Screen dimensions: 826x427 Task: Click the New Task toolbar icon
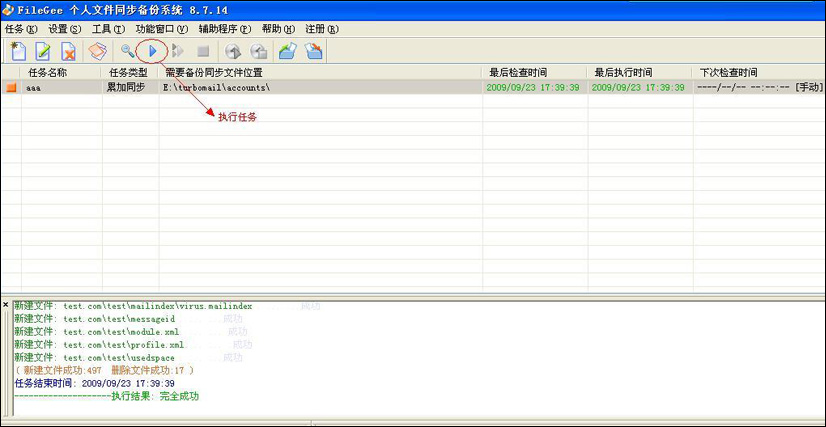pyautogui.click(x=18, y=51)
